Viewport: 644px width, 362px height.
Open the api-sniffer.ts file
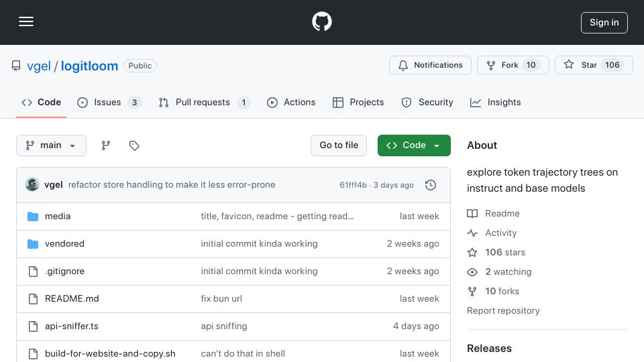[72, 326]
